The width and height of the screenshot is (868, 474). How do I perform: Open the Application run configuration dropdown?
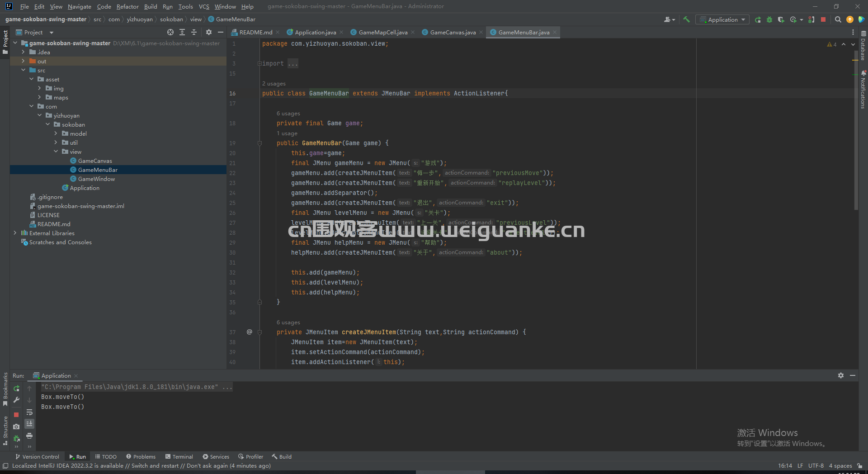[x=722, y=19]
